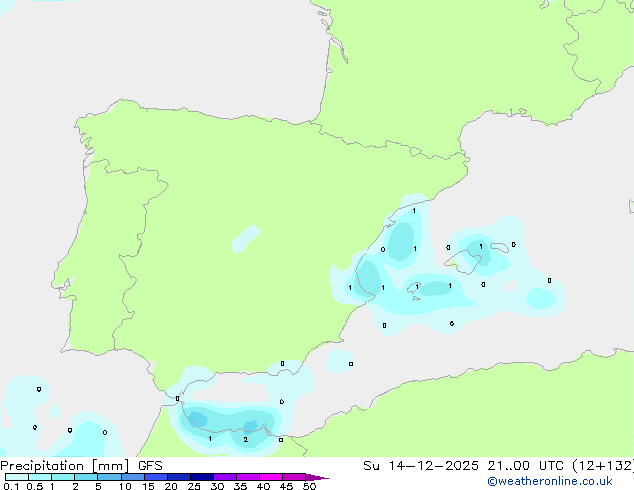Viewport: 634px width, 490px height.
Task: Click the 20 mm legend color swatch
Action: (x=179, y=477)
